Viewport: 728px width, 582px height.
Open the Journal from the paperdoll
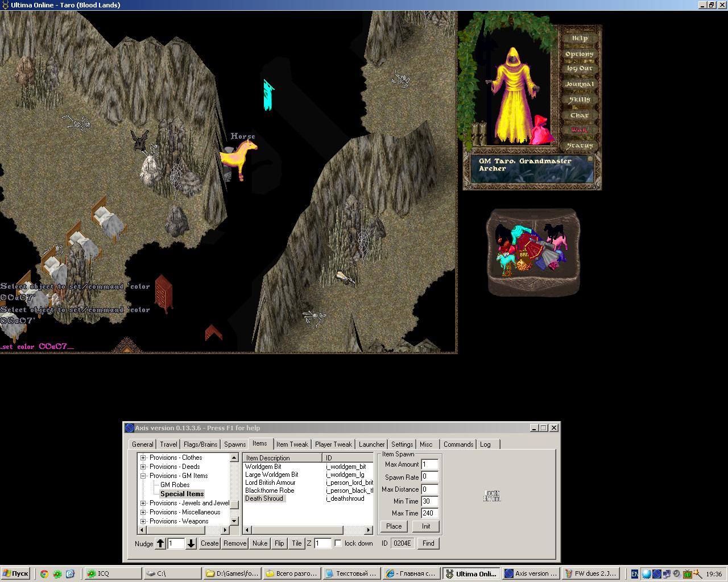click(x=580, y=84)
